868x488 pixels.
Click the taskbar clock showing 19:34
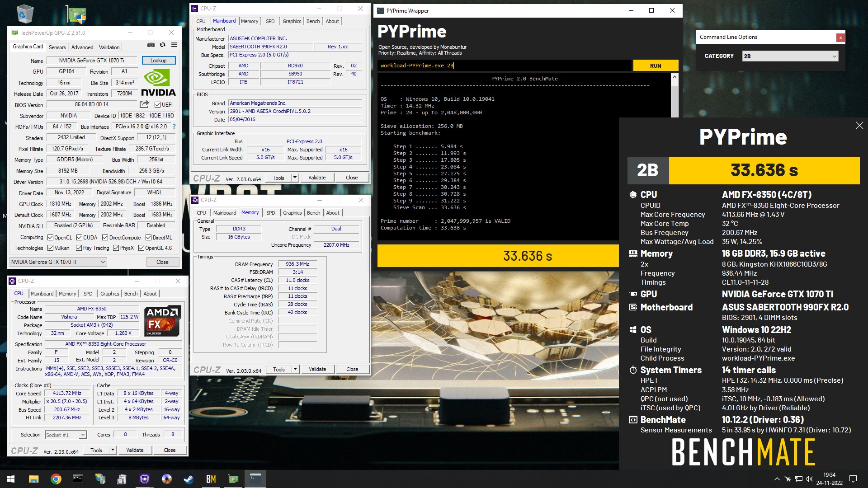point(829,479)
